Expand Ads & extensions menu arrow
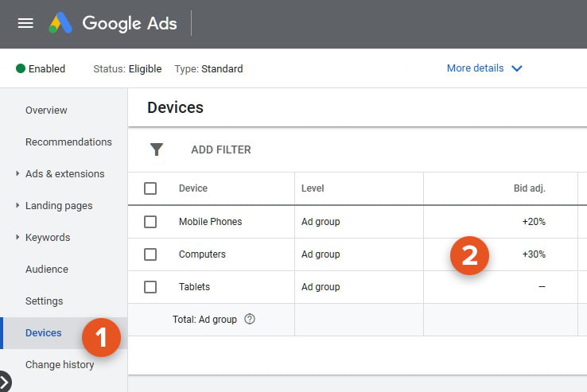 17,173
